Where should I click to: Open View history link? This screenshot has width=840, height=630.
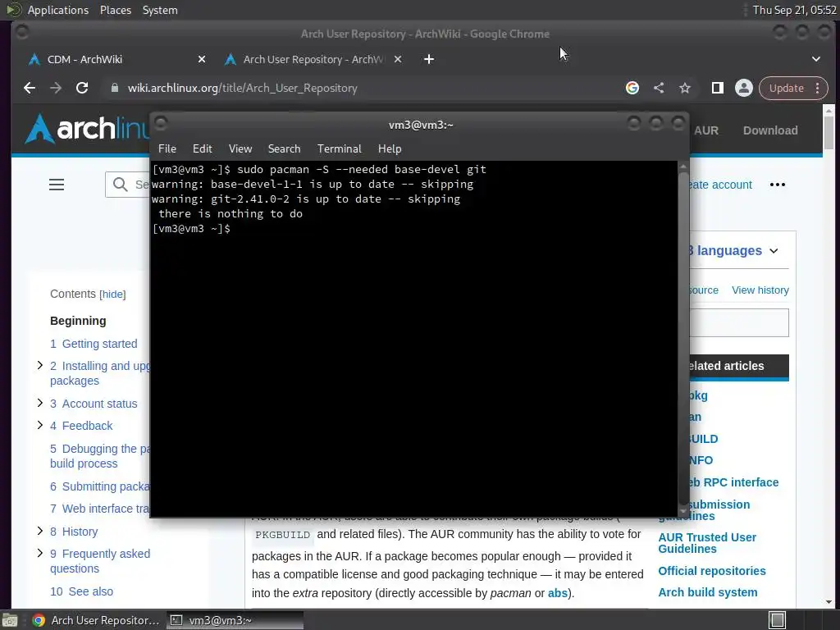tap(760, 290)
